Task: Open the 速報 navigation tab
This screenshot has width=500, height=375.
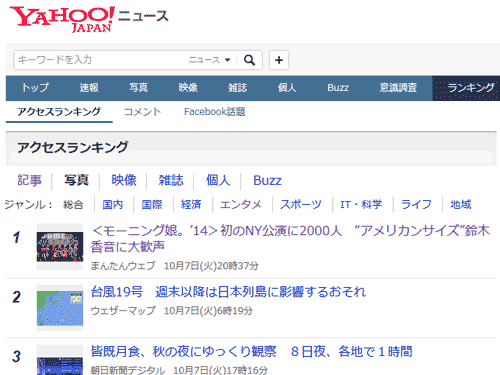Action: tap(89, 88)
